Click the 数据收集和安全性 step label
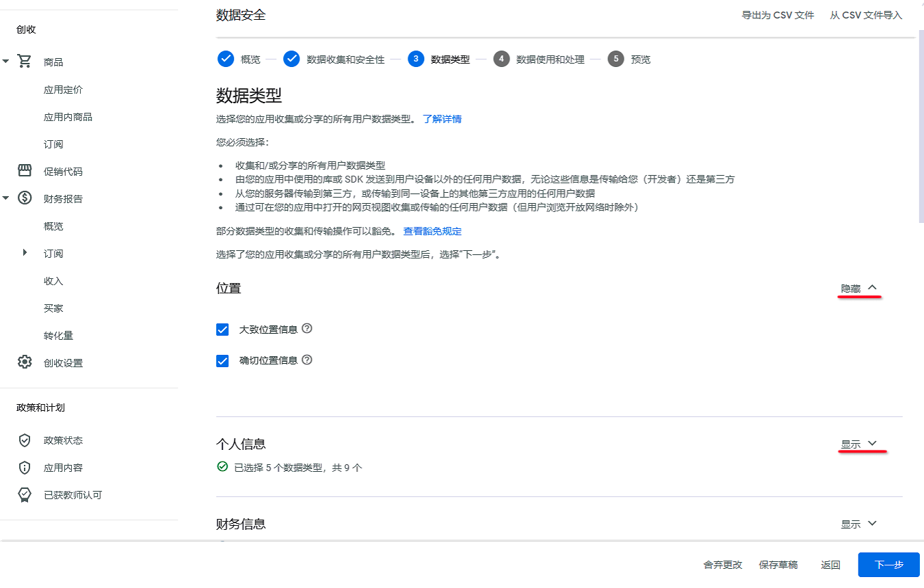 [345, 59]
